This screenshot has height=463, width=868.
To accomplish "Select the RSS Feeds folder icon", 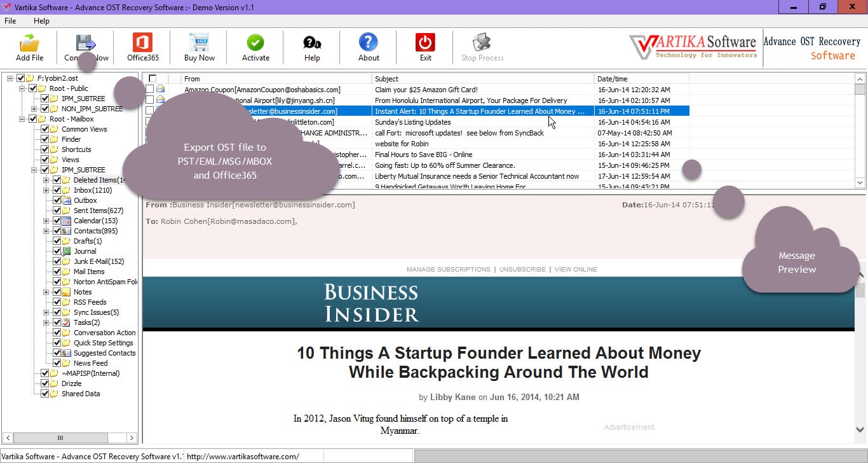I will click(x=67, y=302).
